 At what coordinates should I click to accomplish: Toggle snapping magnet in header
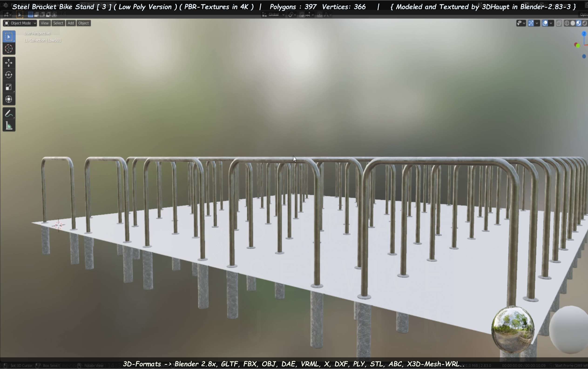click(302, 15)
